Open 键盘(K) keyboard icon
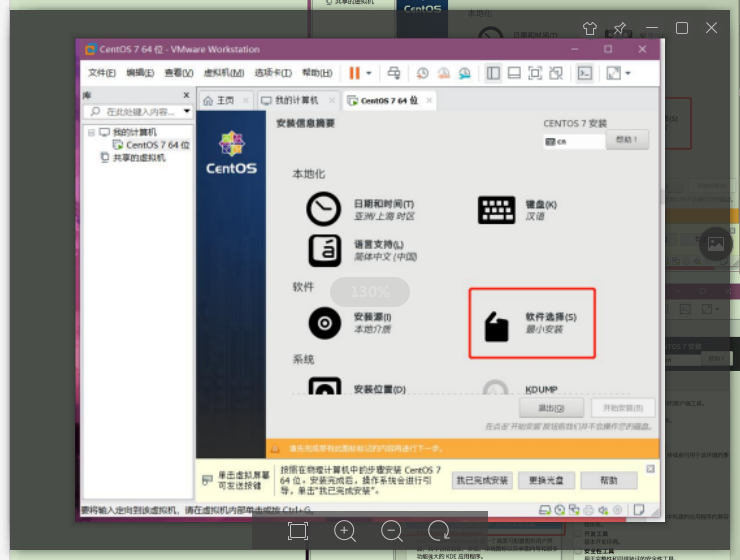This screenshot has height=560, width=740. coord(496,210)
